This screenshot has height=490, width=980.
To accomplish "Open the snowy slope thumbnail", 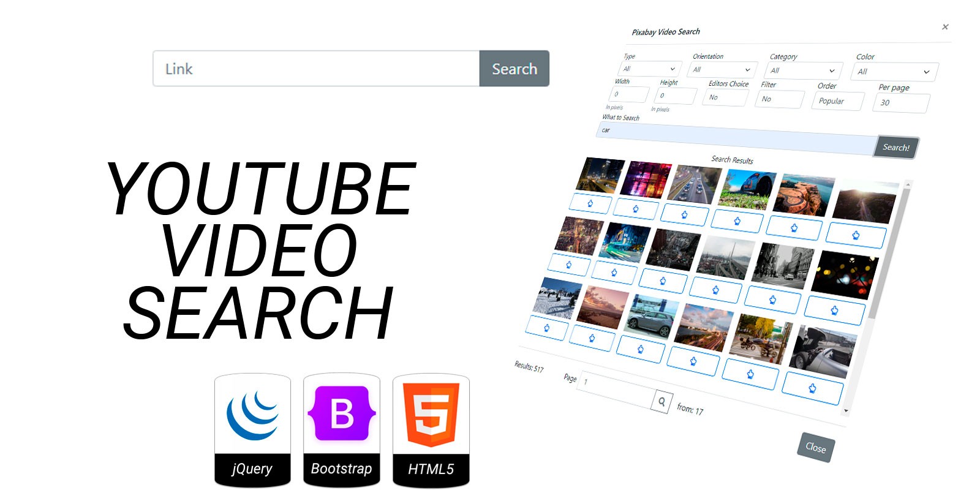I will point(557,298).
